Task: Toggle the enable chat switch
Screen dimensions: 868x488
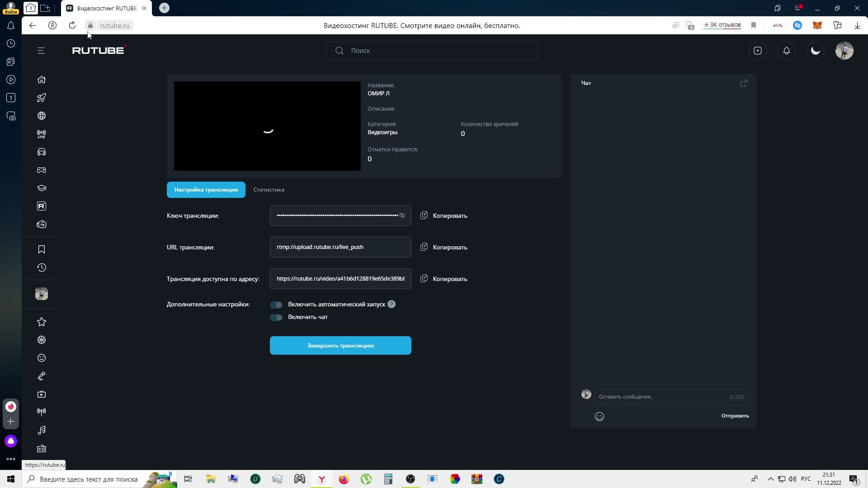Action: (276, 317)
